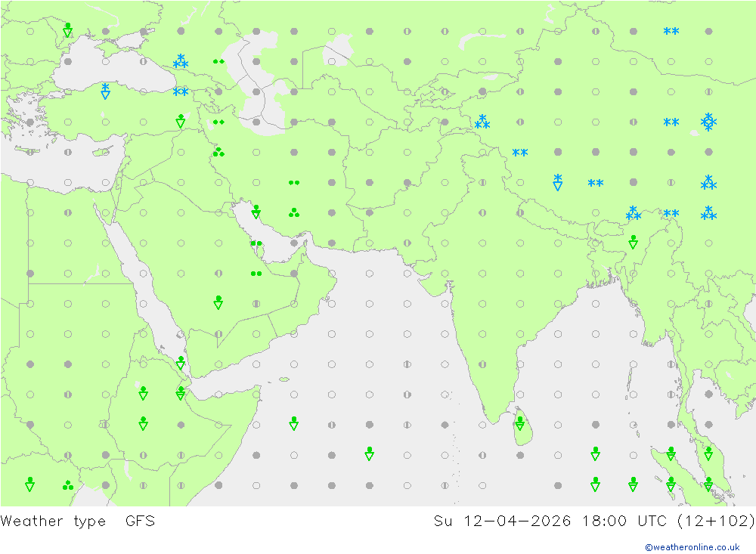This screenshot has height=554, width=756.
Task: Click the double snowflake symbol over Mongolia
Action: coord(671,31)
